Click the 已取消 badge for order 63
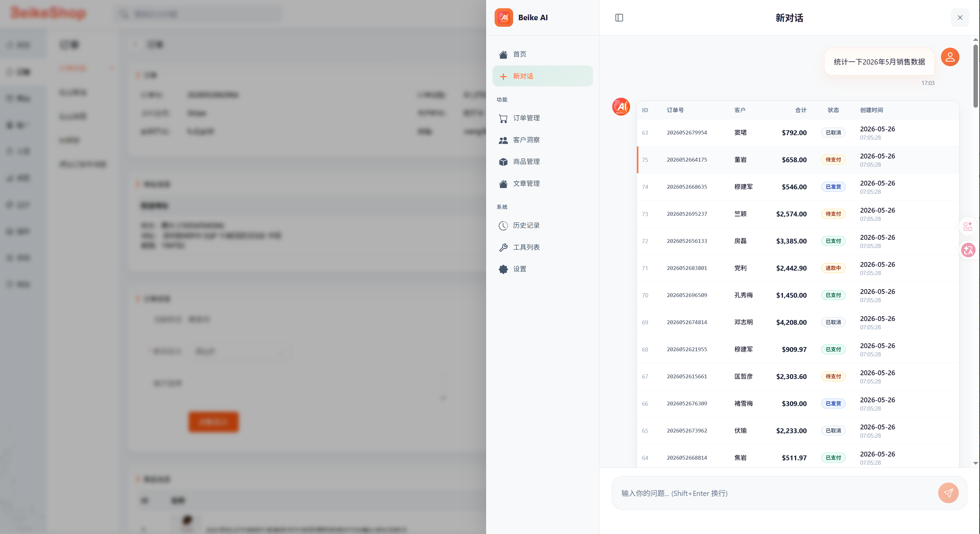This screenshot has width=980, height=534. pos(833,132)
